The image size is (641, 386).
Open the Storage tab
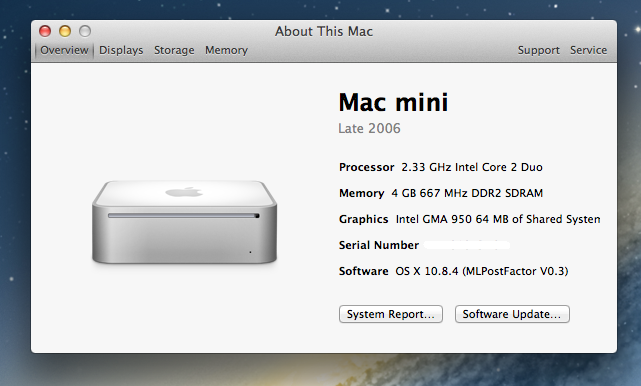click(174, 50)
